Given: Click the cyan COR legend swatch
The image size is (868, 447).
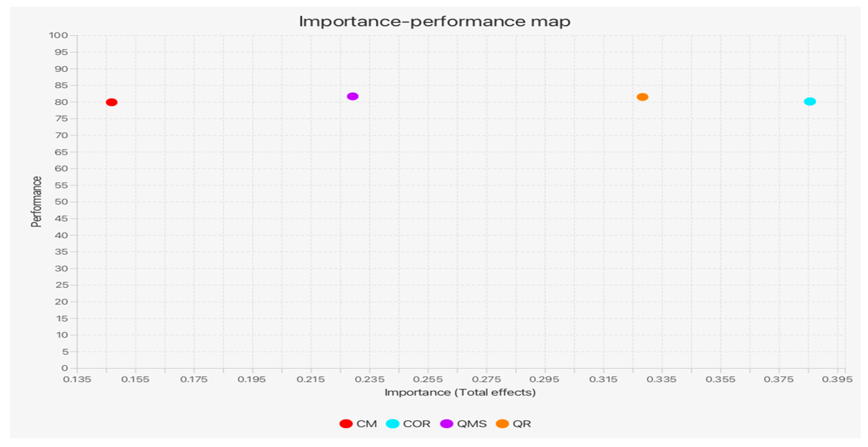Looking at the screenshot, I should (x=392, y=424).
